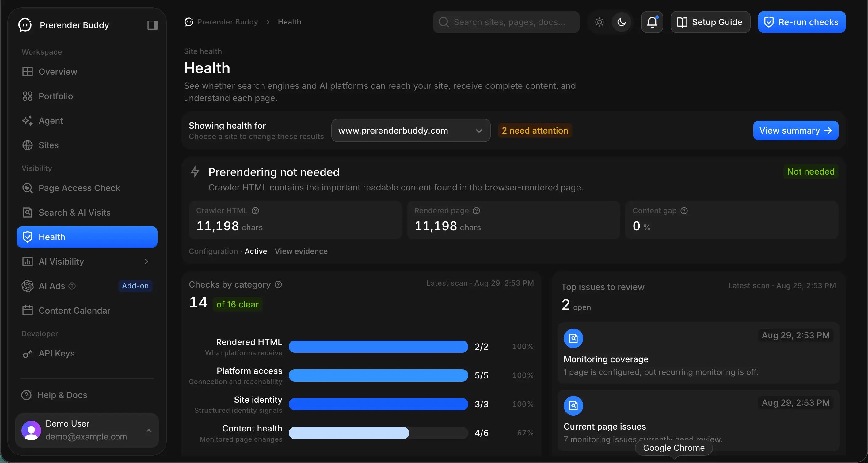
Task: Click the AI Ads help icon
Action: pos(72,286)
